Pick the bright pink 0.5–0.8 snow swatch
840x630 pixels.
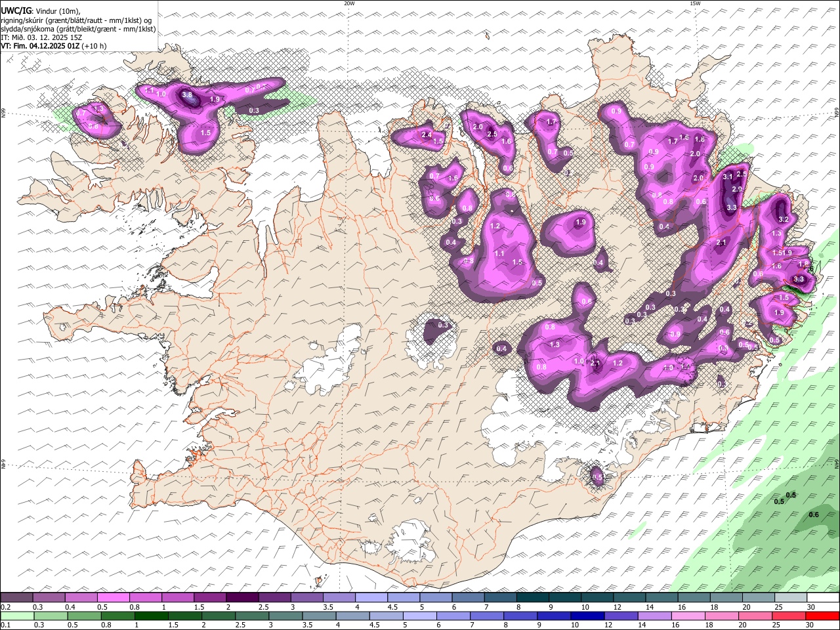click(x=113, y=598)
